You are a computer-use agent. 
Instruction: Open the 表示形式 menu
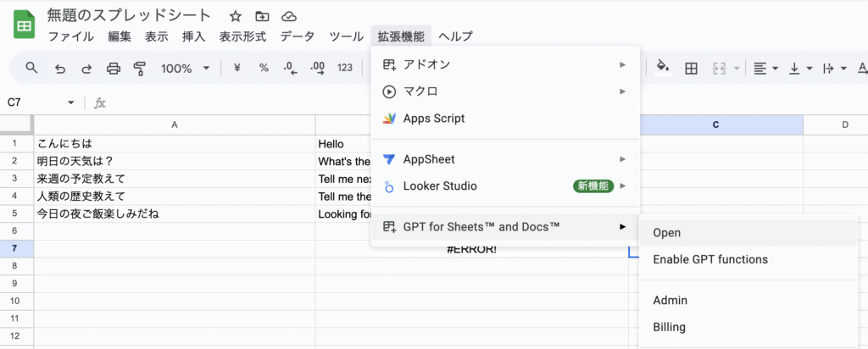click(242, 36)
